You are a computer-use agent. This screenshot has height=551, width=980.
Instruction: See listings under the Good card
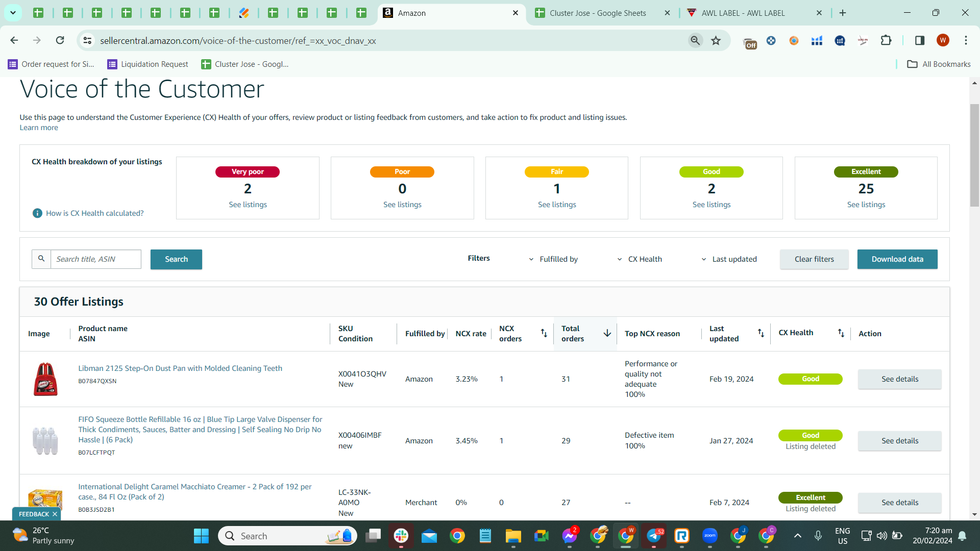(712, 205)
